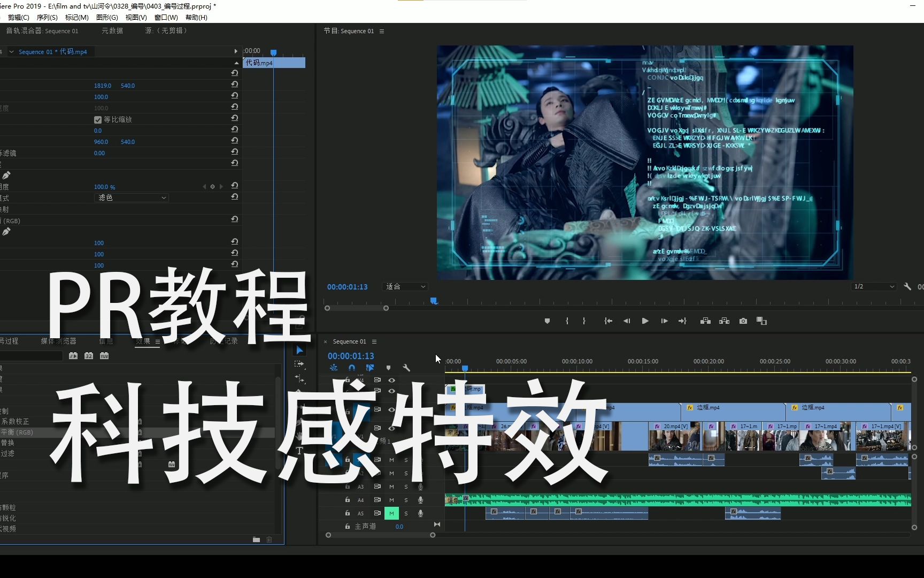Click Program timecode 00:00:01:13
Image resolution: width=924 pixels, height=578 pixels.
(348, 287)
